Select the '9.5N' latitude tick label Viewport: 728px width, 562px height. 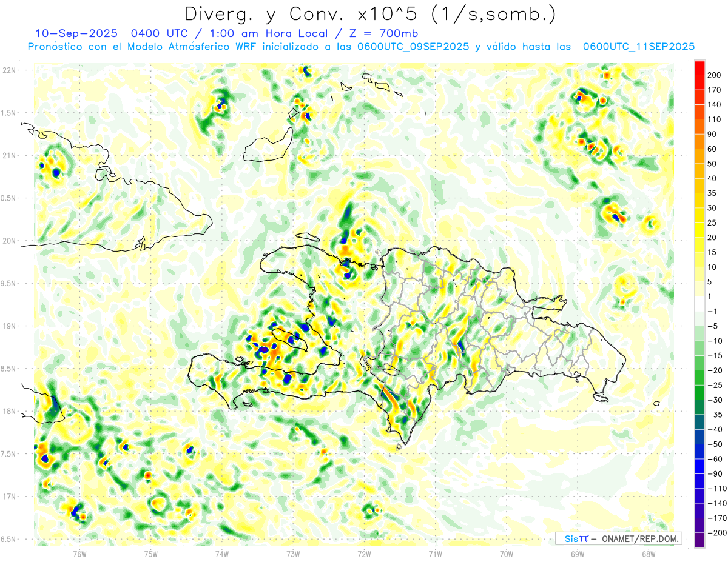tap(9, 284)
